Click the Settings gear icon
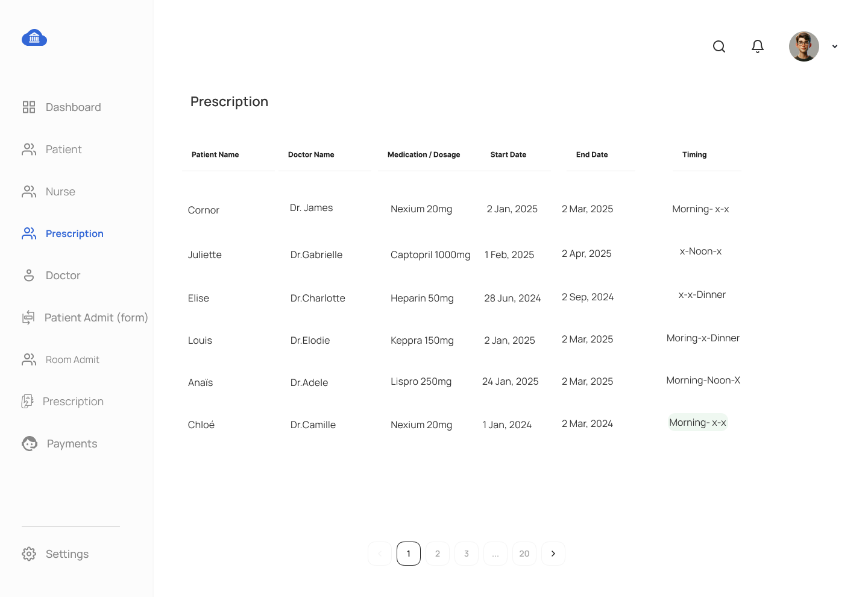 coord(29,554)
